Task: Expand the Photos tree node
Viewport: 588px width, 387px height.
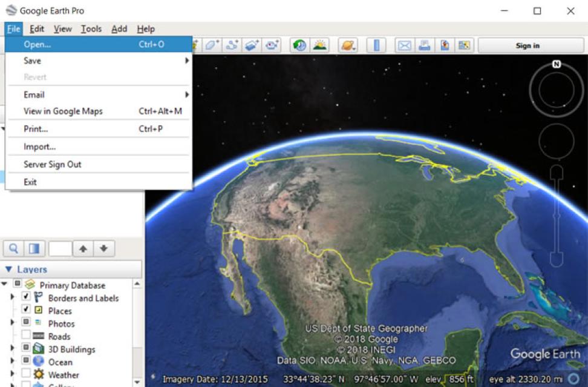Action: pyautogui.click(x=12, y=322)
